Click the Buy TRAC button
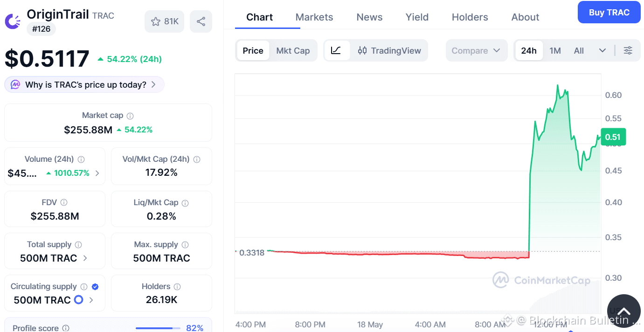This screenshot has width=644, height=332. point(609,13)
